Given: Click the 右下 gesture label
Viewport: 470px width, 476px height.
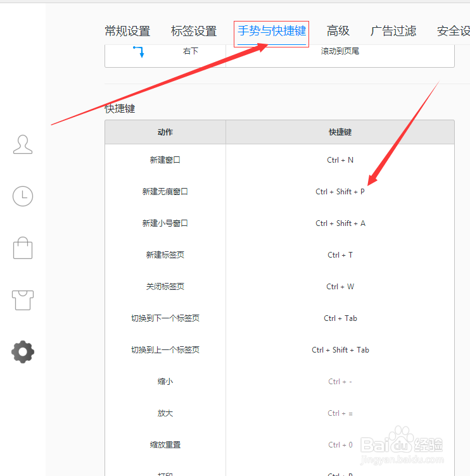Looking at the screenshot, I should point(191,51).
